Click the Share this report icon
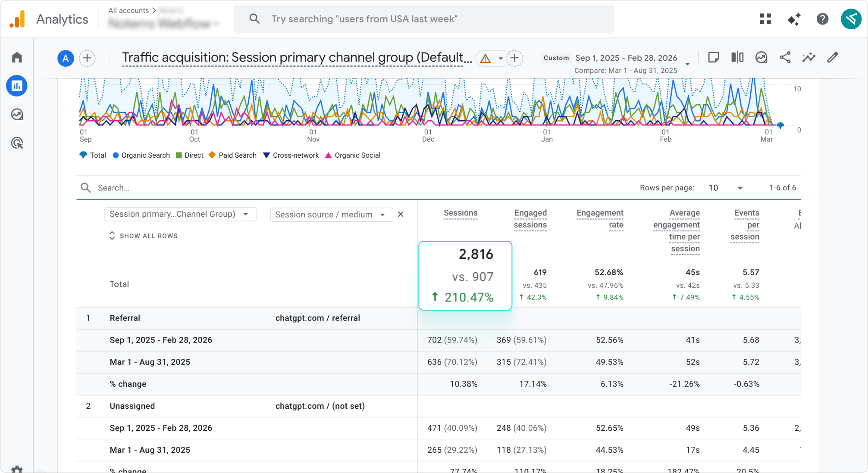Viewport: 868px width, 473px height. point(785,58)
